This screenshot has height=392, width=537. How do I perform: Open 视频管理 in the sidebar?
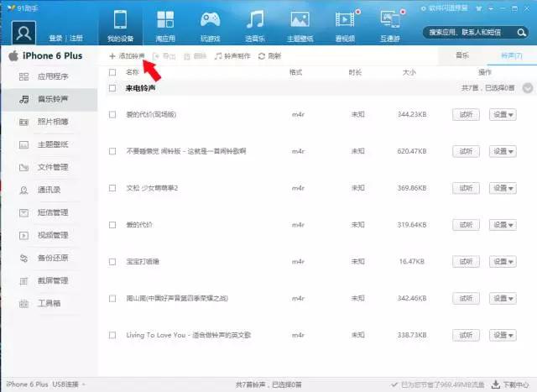point(49,235)
